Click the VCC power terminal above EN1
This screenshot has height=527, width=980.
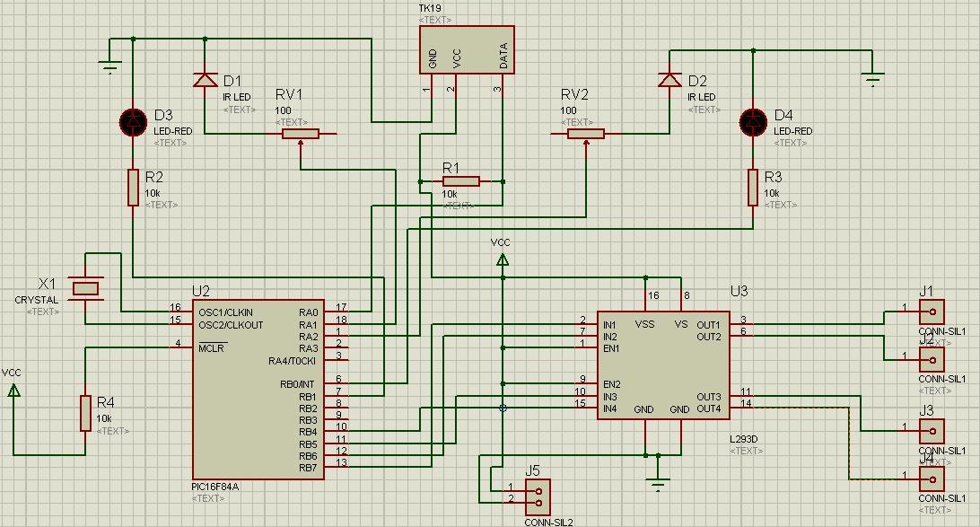coord(502,259)
